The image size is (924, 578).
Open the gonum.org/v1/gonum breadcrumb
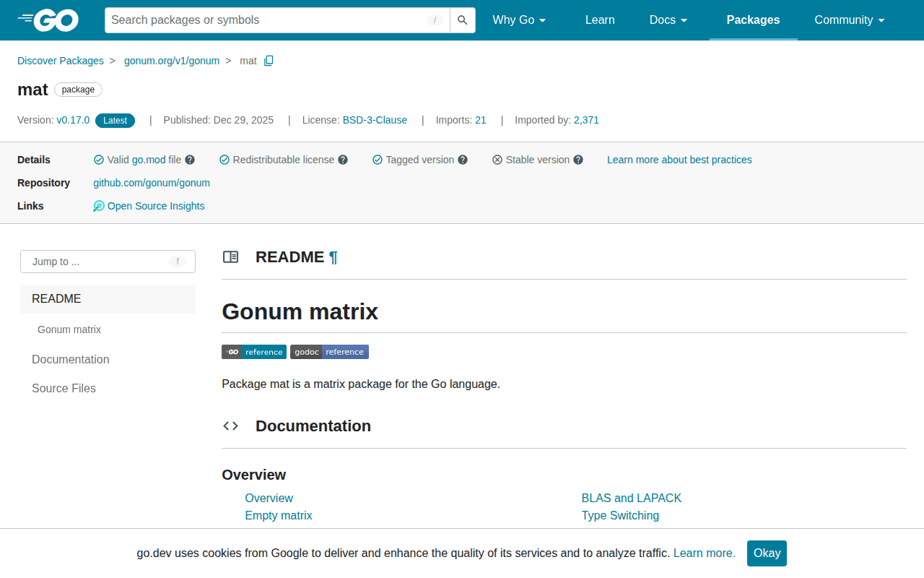click(x=172, y=61)
